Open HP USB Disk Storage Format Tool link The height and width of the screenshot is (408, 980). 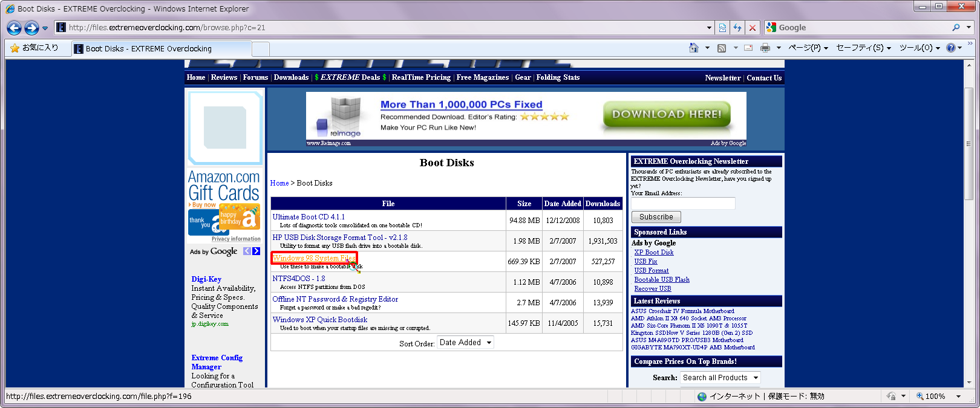coord(340,238)
